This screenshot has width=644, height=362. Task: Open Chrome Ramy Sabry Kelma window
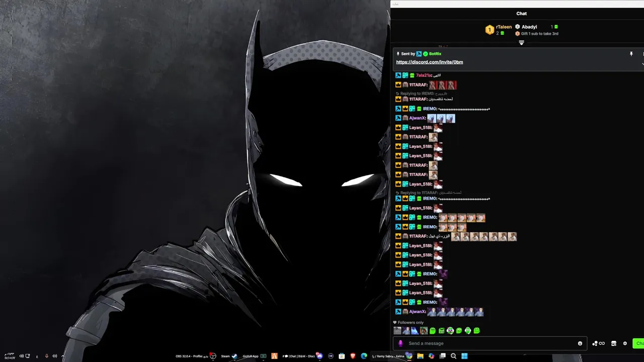392,356
